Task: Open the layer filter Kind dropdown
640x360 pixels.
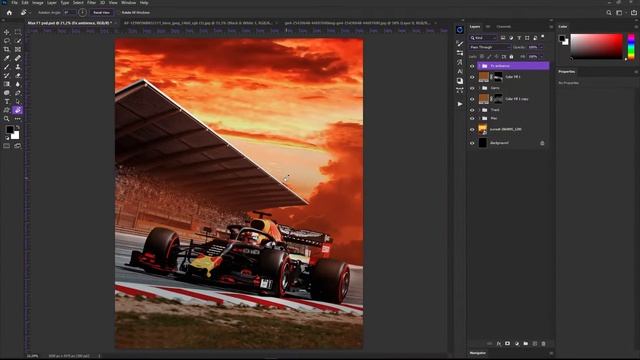Action: 483,38
